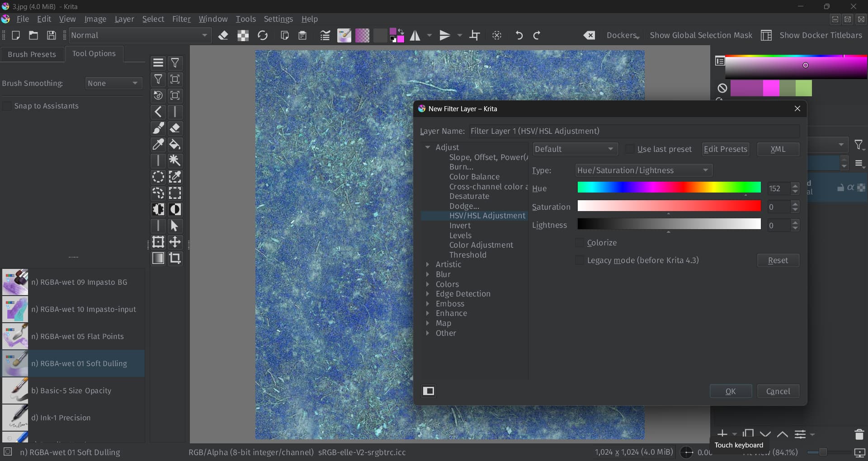Check Legacy mode (before Krita 4.3)

click(580, 260)
